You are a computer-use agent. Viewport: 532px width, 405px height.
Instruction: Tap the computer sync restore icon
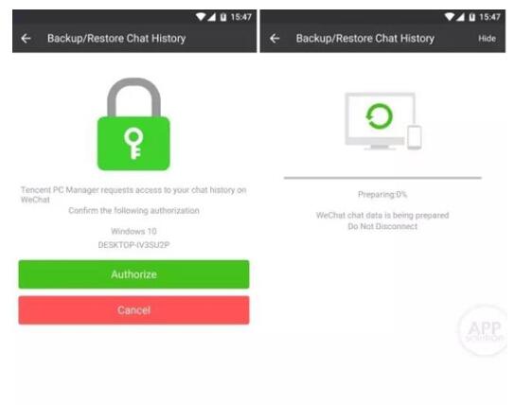(x=380, y=116)
